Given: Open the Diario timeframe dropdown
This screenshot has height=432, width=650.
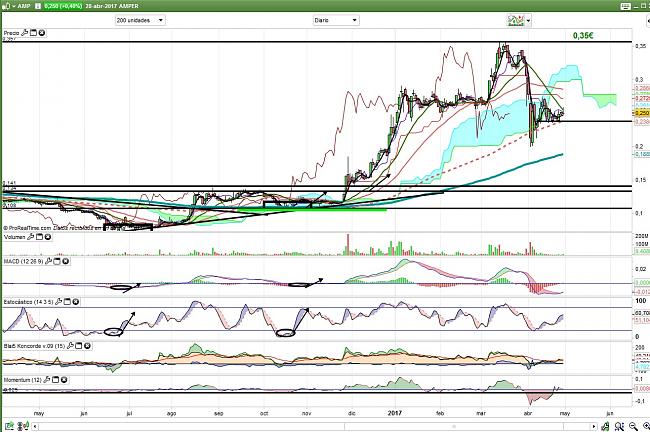Looking at the screenshot, I should point(336,20).
